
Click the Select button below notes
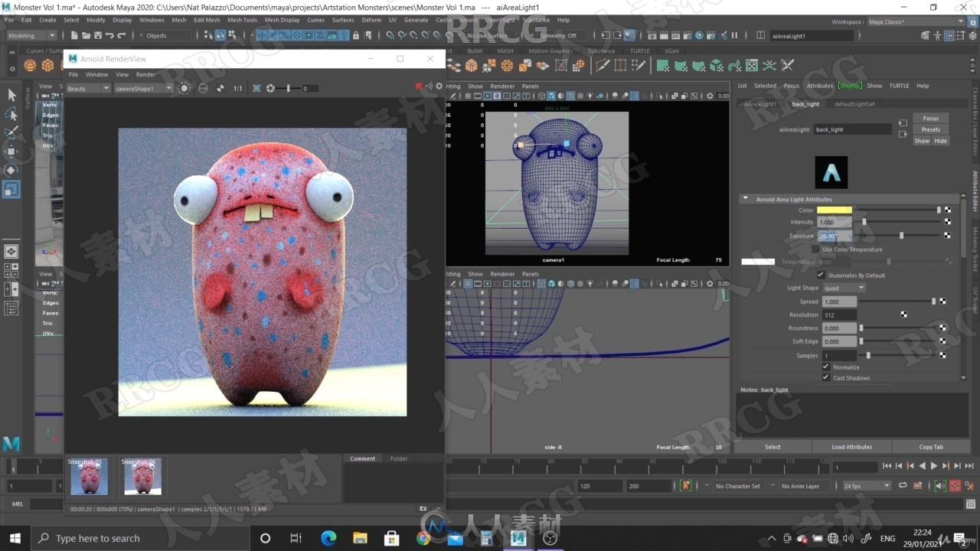click(x=773, y=447)
